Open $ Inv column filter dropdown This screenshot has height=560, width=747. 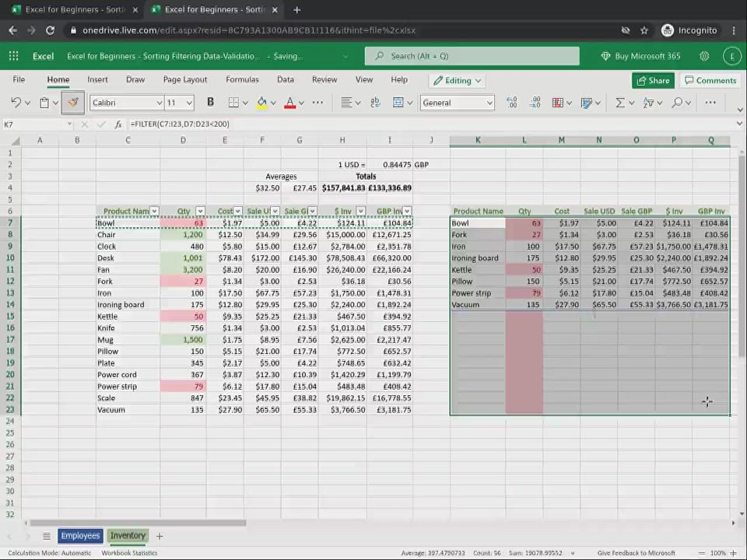point(360,211)
